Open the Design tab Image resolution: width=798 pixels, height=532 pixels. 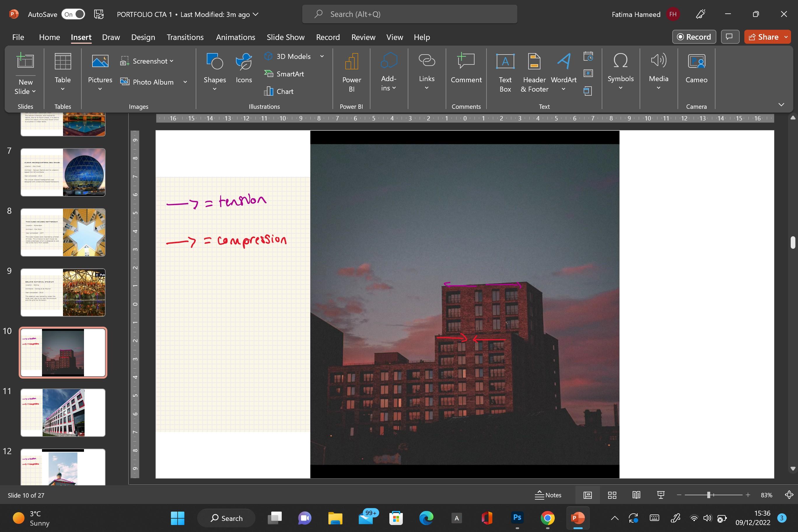click(x=143, y=37)
